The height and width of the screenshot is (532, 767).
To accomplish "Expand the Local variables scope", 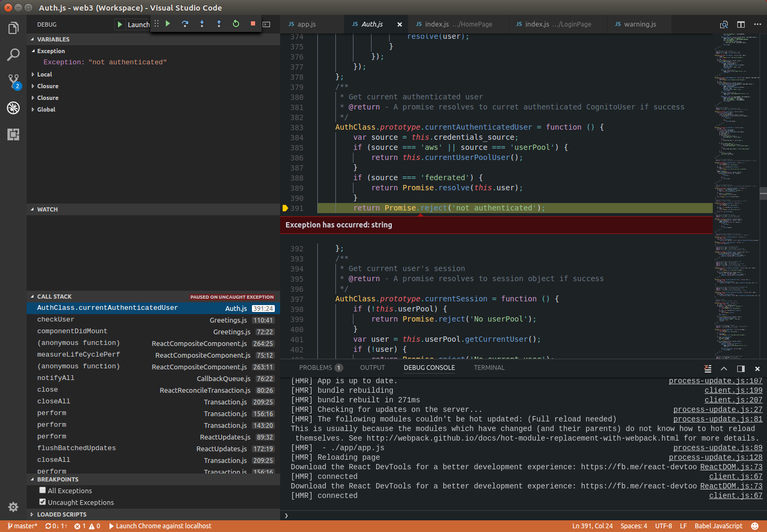I will (x=33, y=74).
